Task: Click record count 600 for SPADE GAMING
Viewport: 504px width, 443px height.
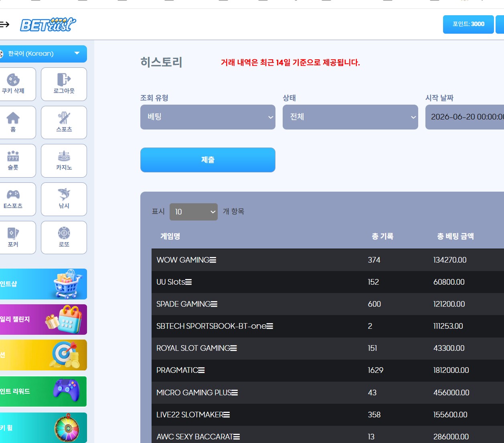Action: click(374, 304)
